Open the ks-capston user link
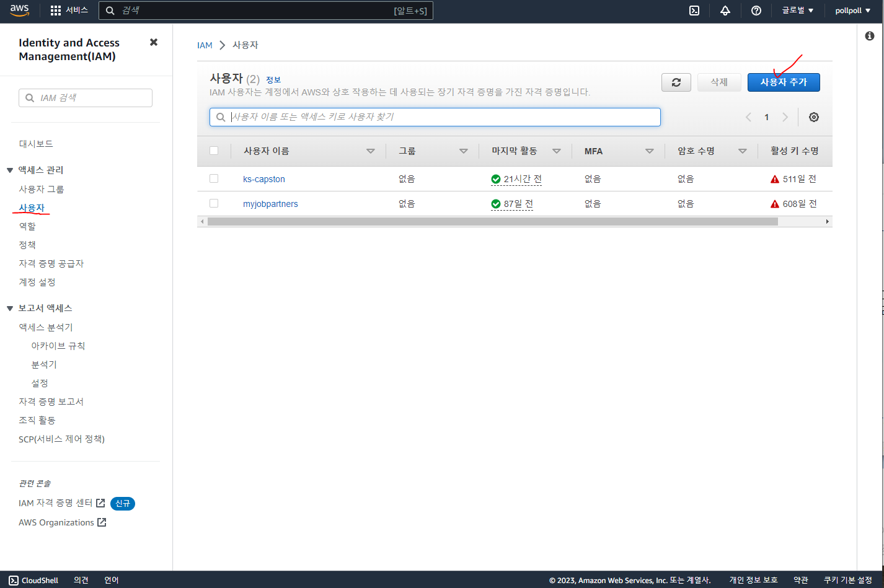Image resolution: width=884 pixels, height=588 pixels. (x=264, y=179)
